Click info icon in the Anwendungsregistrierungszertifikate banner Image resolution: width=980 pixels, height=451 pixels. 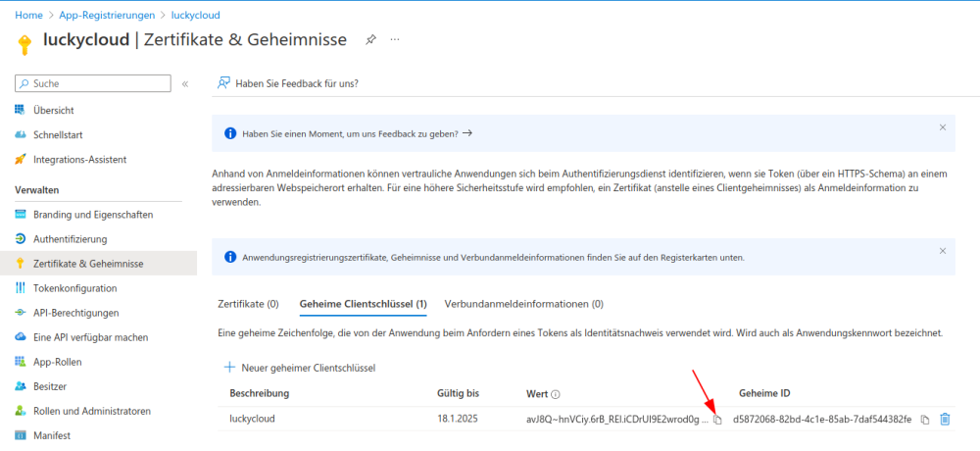230,257
